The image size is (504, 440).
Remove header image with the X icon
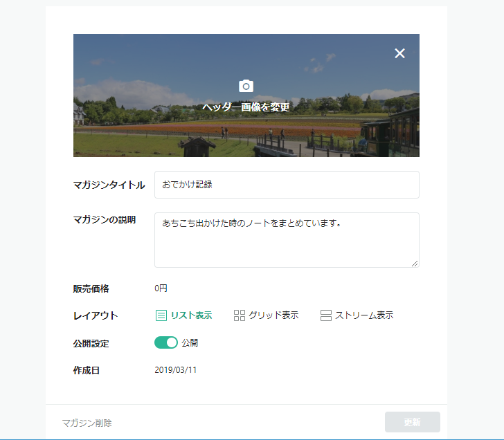tap(399, 53)
